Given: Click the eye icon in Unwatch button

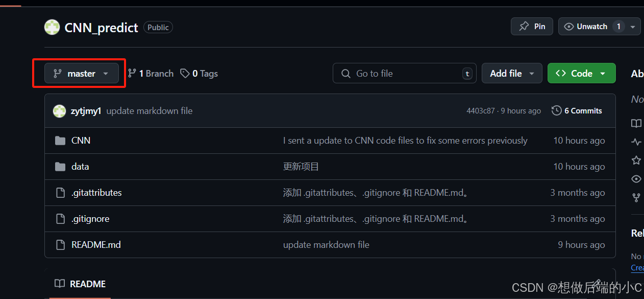Looking at the screenshot, I should (569, 27).
